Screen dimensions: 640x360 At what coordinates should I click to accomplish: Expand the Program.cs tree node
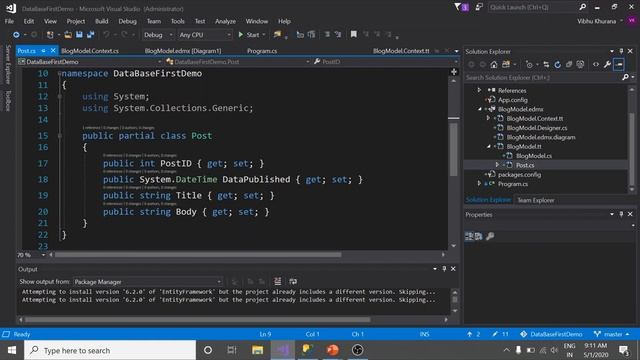pyautogui.click(x=480, y=184)
